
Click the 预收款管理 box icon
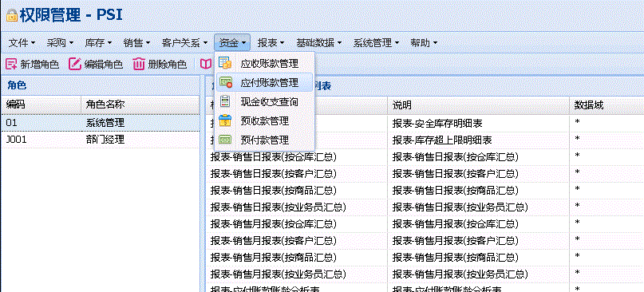pos(225,120)
